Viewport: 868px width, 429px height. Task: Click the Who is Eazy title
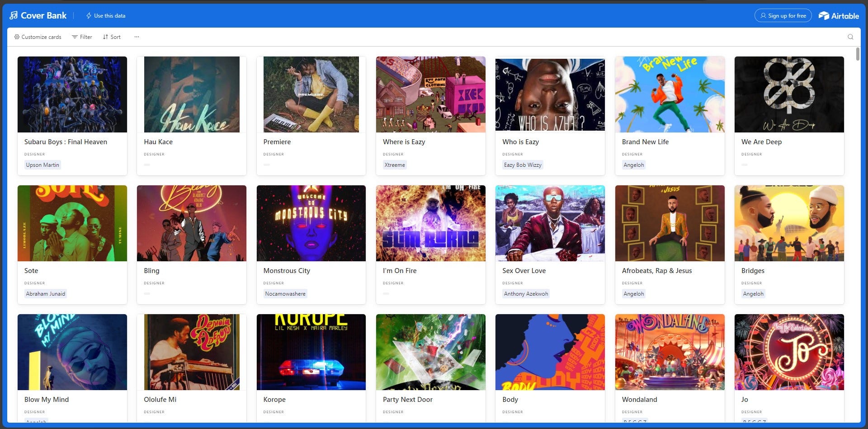(520, 142)
